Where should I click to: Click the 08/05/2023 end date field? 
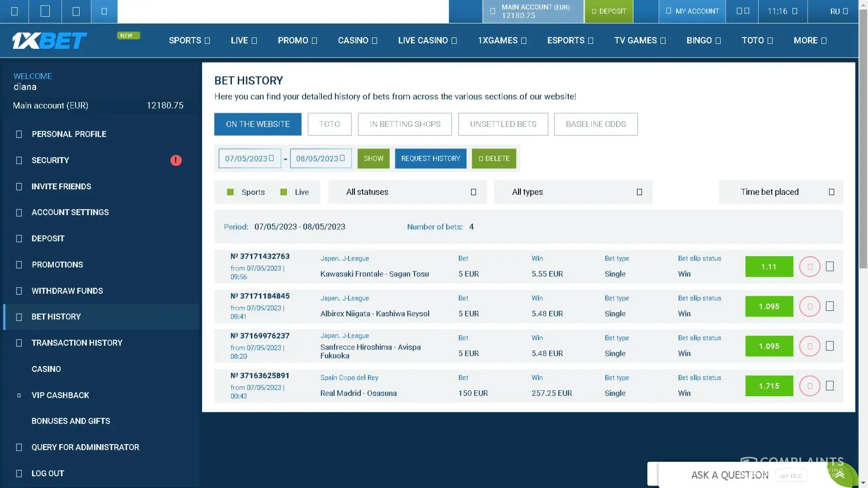coord(317,159)
